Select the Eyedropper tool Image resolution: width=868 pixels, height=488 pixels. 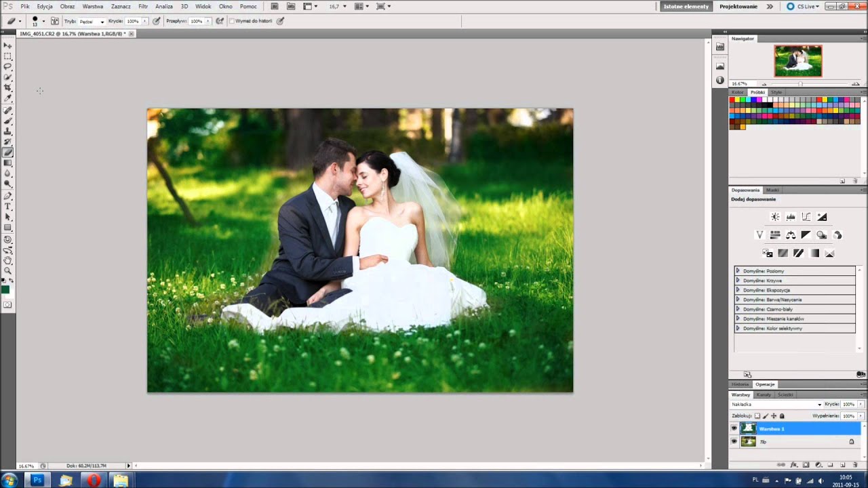tap(7, 98)
